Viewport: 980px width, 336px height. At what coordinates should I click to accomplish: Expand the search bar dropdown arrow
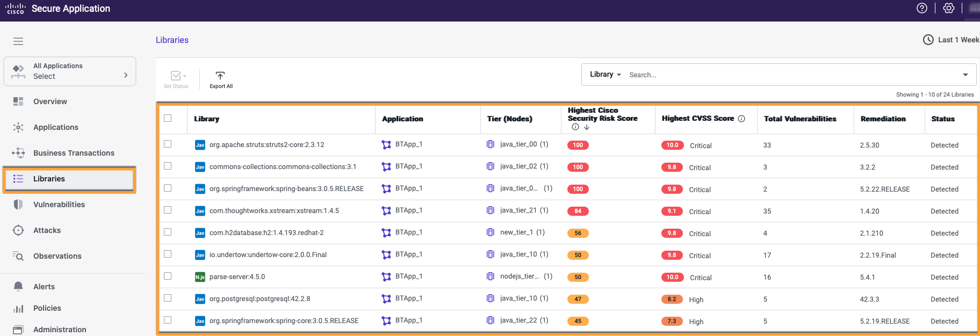click(965, 75)
